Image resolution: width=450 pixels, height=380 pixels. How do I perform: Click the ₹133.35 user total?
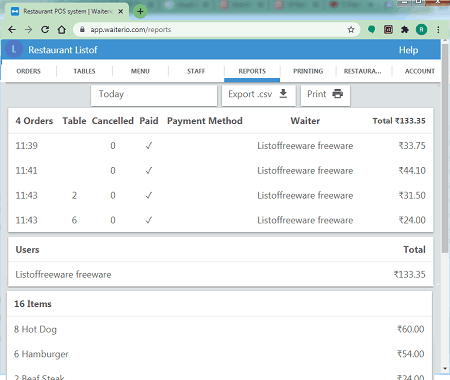[x=410, y=275]
